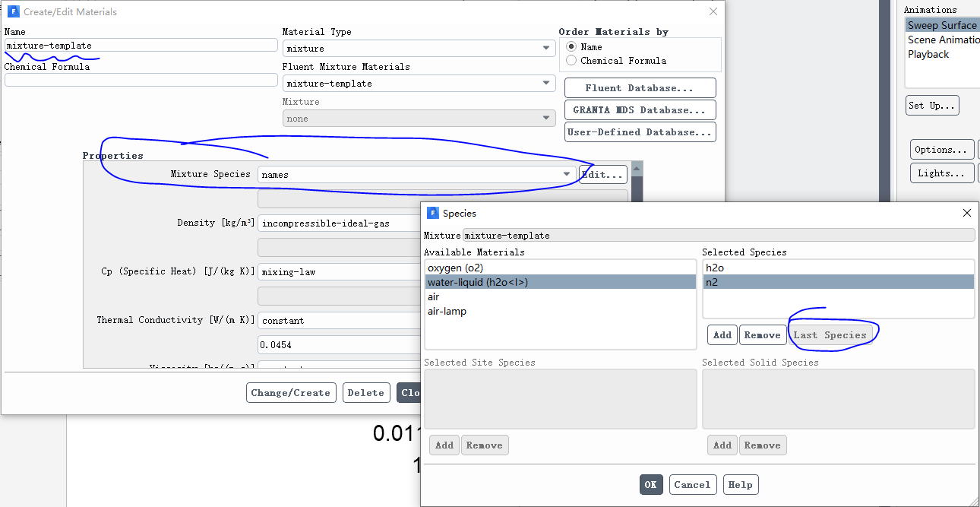Confirm the Species dialog with OK
The width and height of the screenshot is (980, 507).
(651, 485)
